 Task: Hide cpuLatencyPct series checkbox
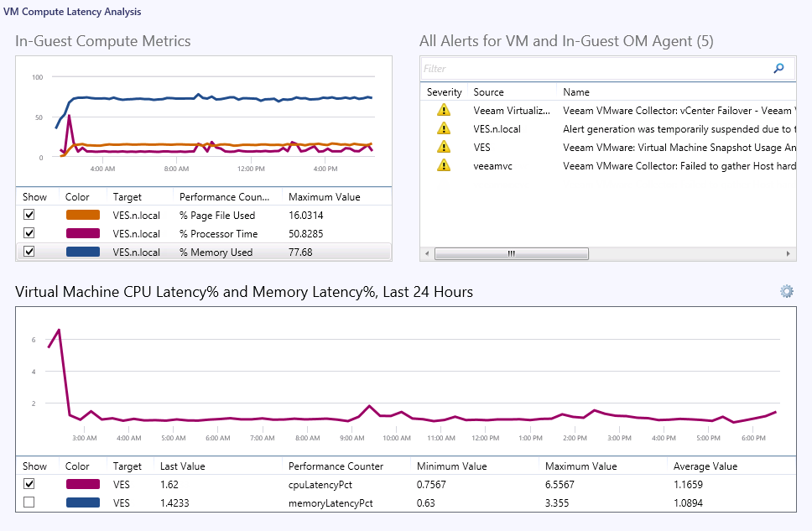tap(29, 484)
